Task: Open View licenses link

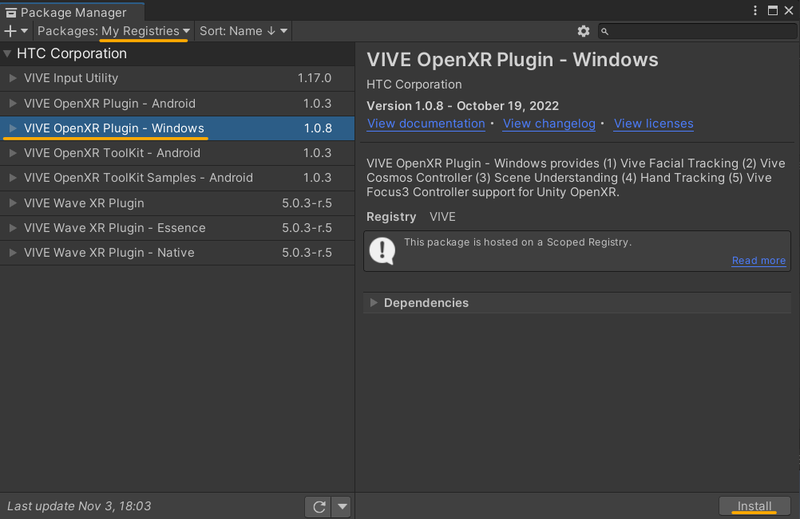Action: (x=654, y=124)
